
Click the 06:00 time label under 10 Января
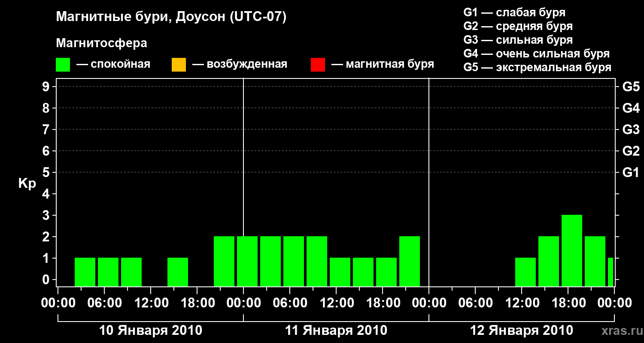[104, 303]
